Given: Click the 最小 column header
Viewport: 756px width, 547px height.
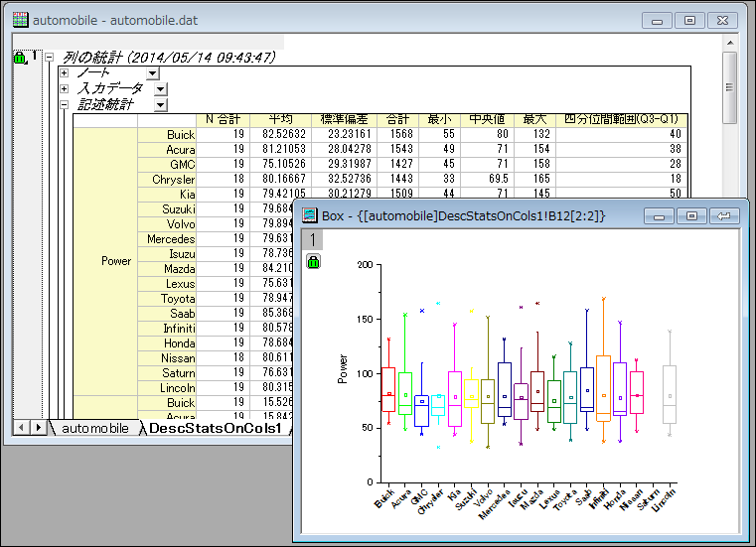Looking at the screenshot, I should click(x=439, y=120).
